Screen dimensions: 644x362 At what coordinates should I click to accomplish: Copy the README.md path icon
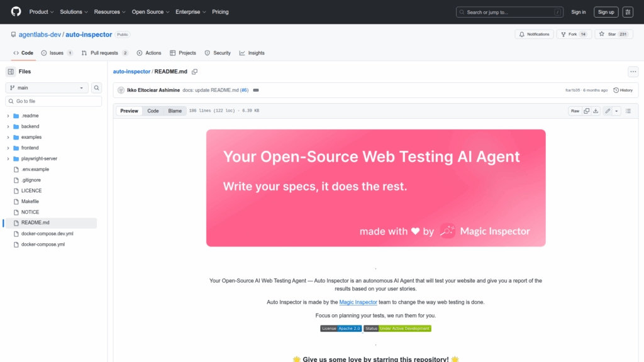pyautogui.click(x=195, y=72)
